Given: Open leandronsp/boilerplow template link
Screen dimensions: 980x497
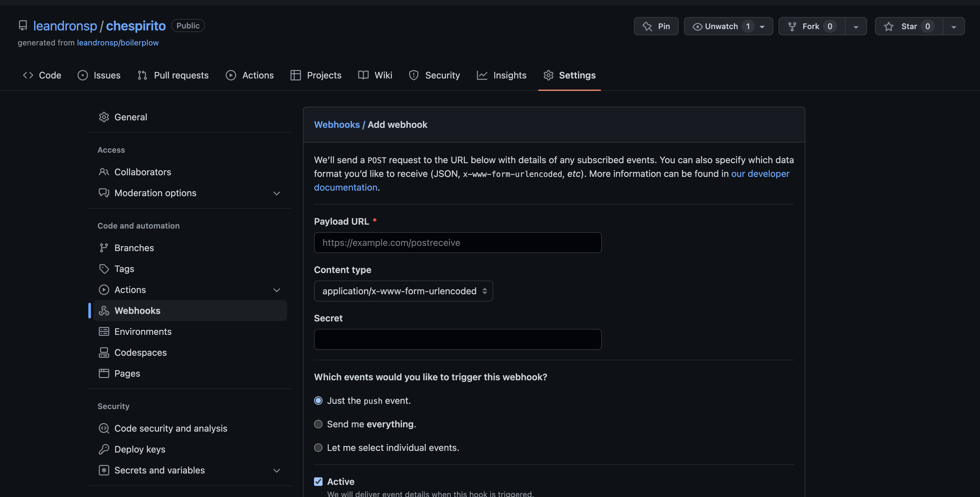Looking at the screenshot, I should [117, 43].
